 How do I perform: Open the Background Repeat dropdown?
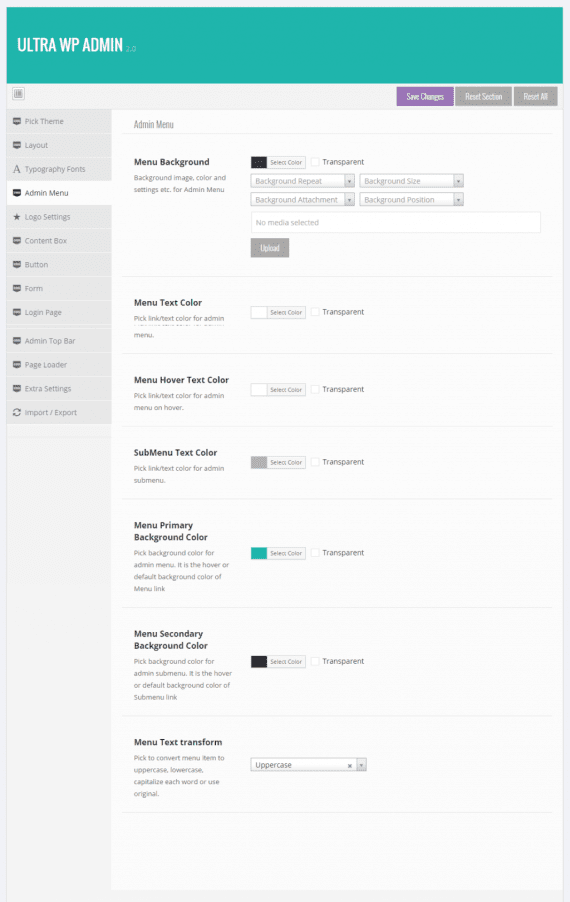point(303,181)
